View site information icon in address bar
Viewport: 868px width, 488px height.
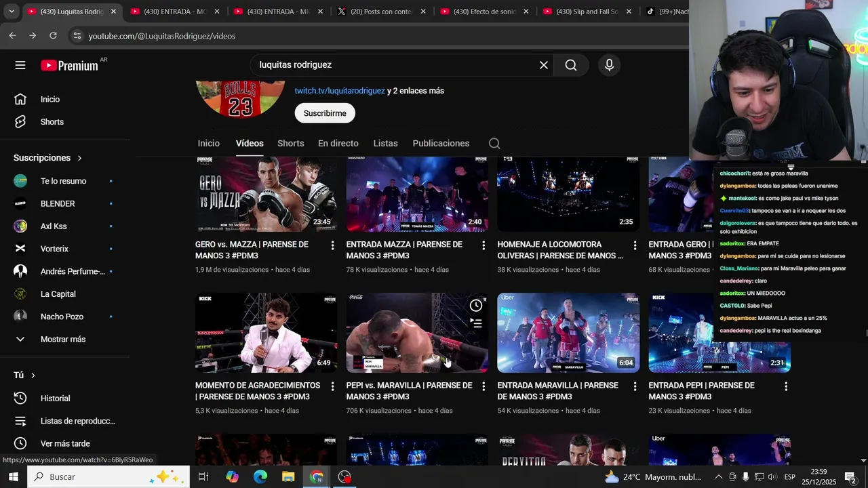coord(77,36)
